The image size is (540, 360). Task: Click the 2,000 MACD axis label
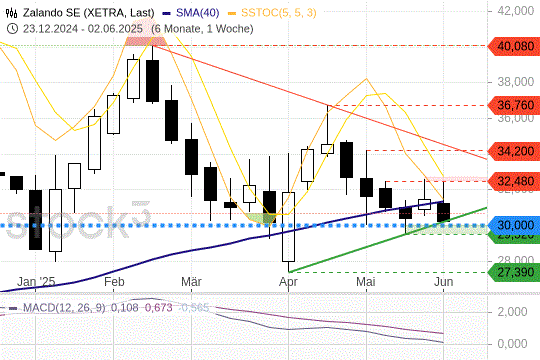pos(512,312)
